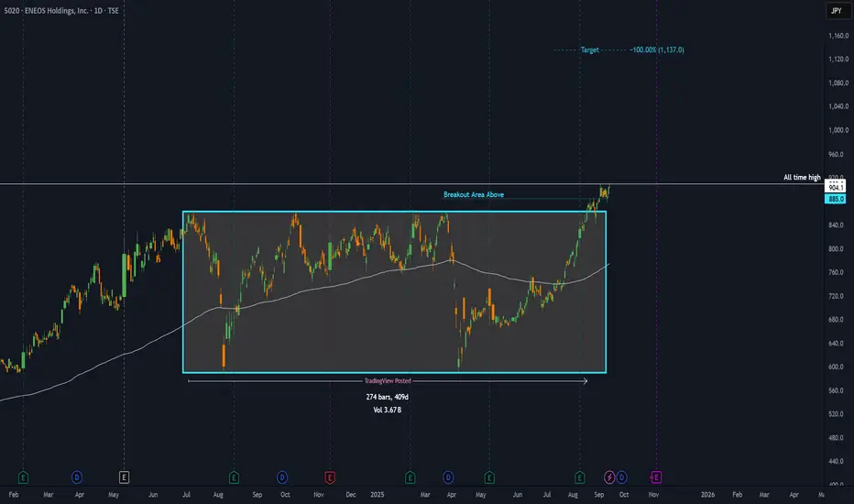Click the blue dividend marker before 2025 label

coord(281,477)
